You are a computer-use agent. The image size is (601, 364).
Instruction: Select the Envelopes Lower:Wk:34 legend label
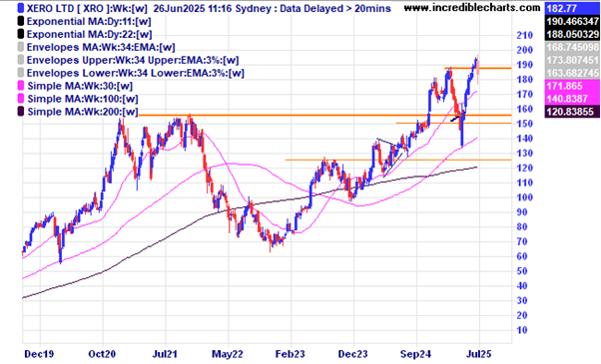pos(136,73)
